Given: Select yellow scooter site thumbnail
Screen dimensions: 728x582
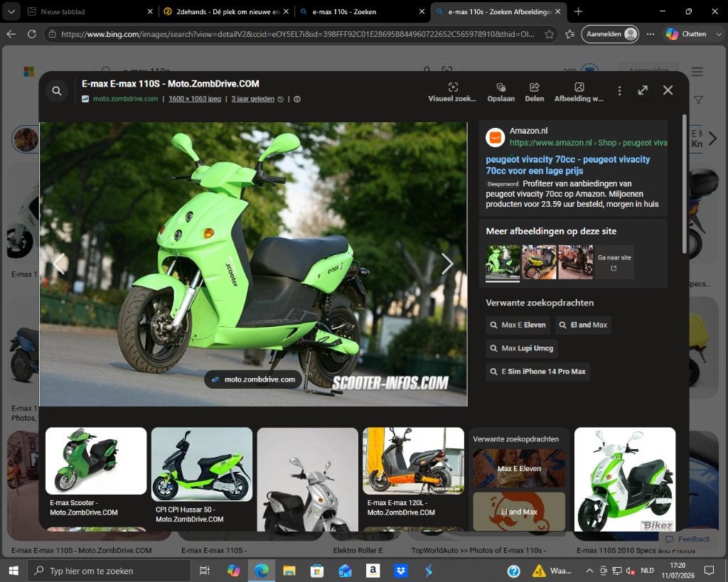Looking at the screenshot, I should [x=539, y=262].
